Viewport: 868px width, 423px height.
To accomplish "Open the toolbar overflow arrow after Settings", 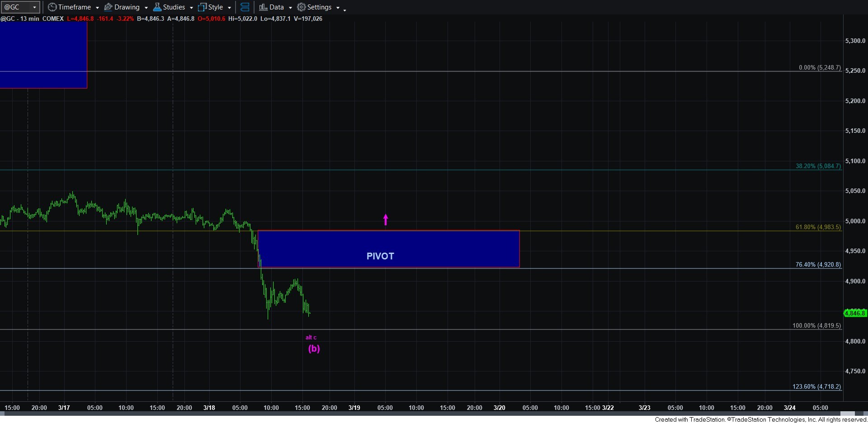I will (x=344, y=9).
